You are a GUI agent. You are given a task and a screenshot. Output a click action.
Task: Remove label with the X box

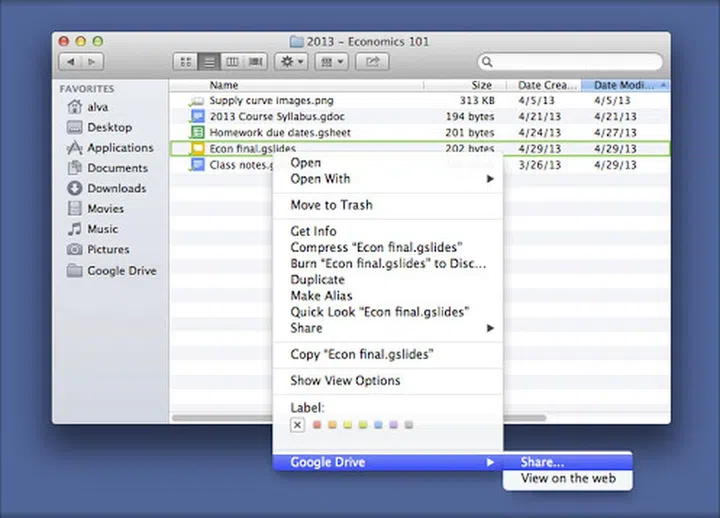(x=297, y=425)
